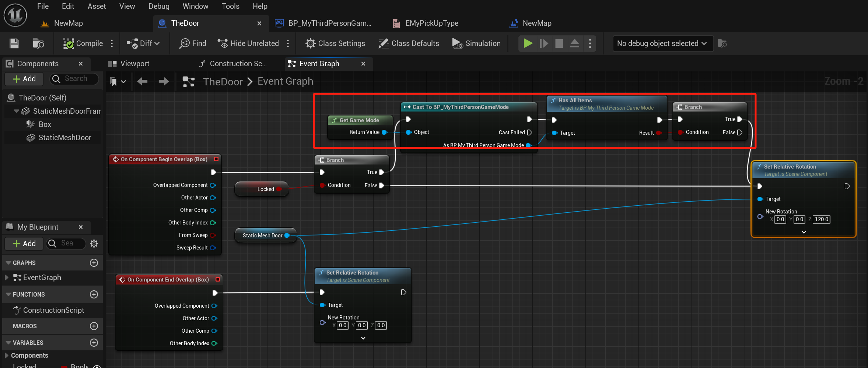Add a new component
Viewport: 868px width, 368px height.
[24, 79]
